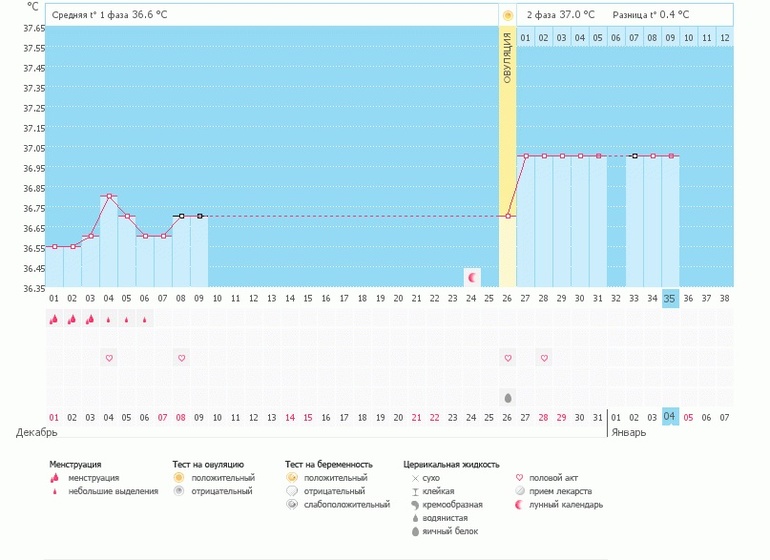The width and height of the screenshot is (770, 560).
Task: Click the legend icon next to 'менструация'
Action: pyautogui.click(x=55, y=477)
